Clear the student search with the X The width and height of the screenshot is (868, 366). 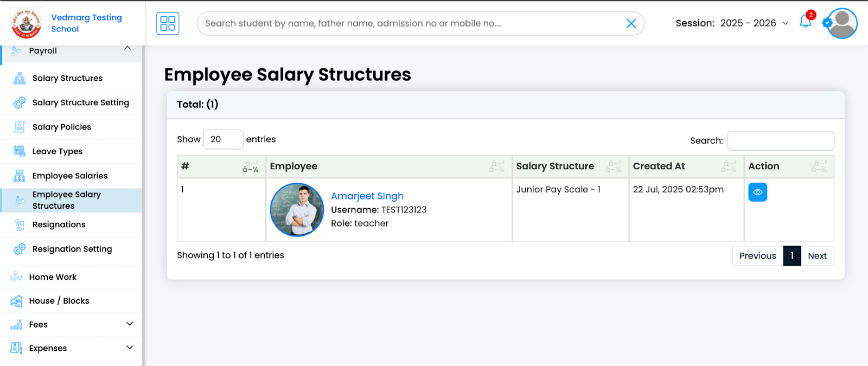630,23
